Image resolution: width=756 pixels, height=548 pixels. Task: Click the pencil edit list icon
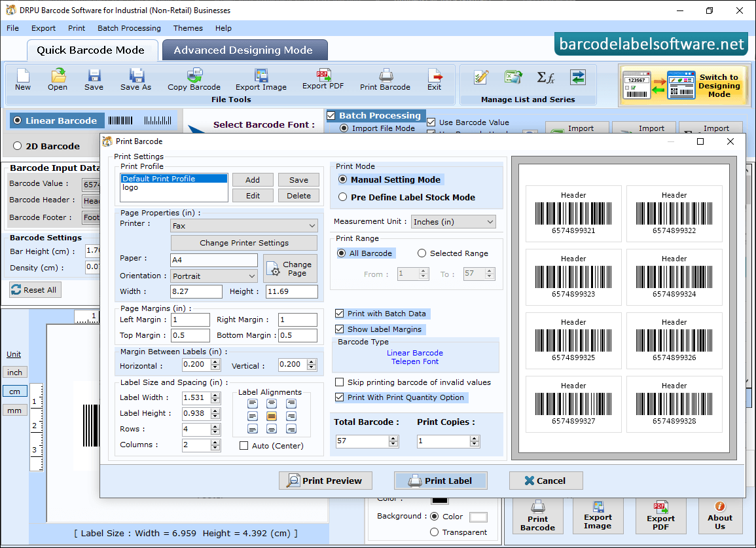pyautogui.click(x=480, y=77)
